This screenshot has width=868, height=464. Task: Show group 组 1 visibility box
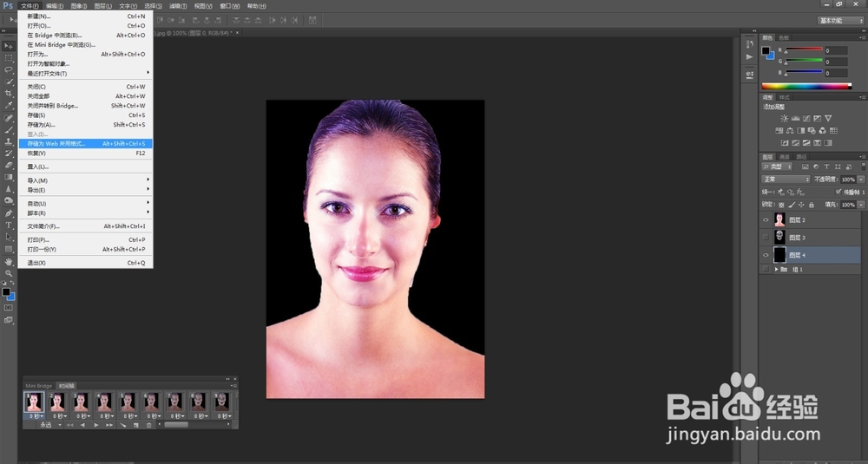(766, 270)
